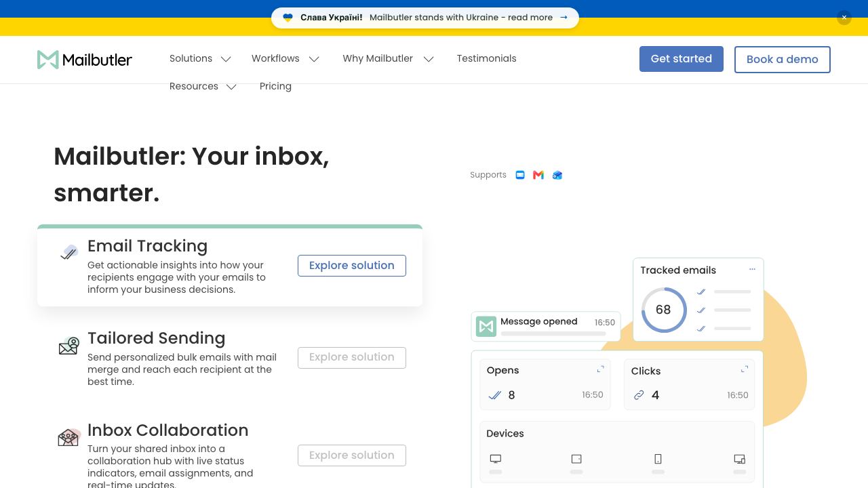The height and width of the screenshot is (488, 868).
Task: Click the Слава Україні! text
Action: [x=331, y=18]
